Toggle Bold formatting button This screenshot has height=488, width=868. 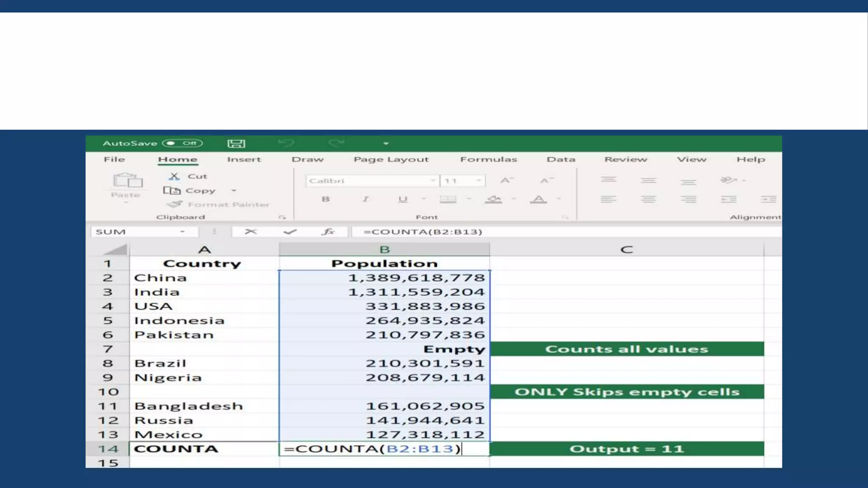pos(325,199)
